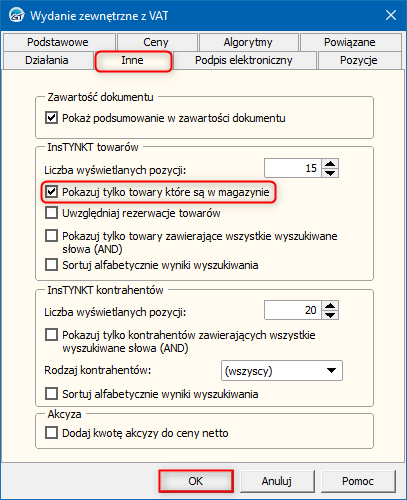Toggle Pokazuj tylko towary które są w magazynie

click(51, 192)
